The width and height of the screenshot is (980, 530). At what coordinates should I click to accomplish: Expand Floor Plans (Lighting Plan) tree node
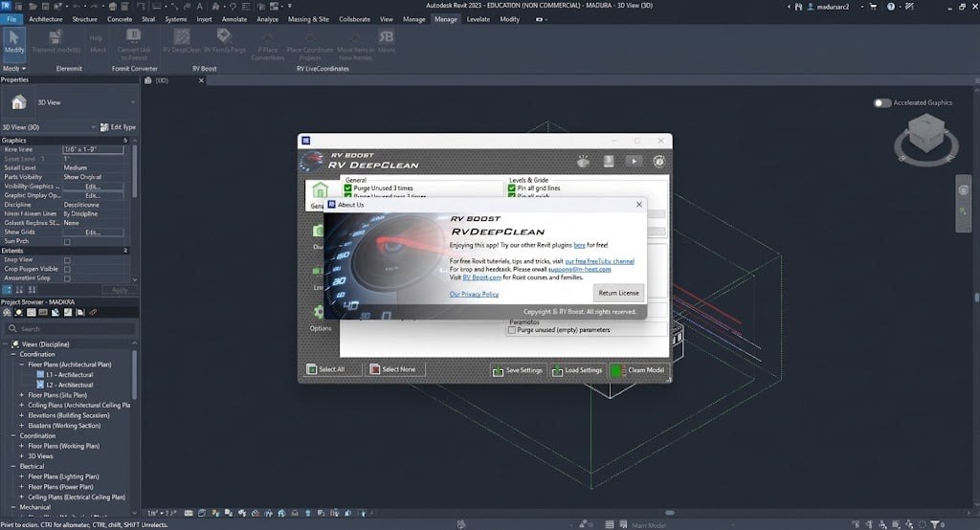click(22, 476)
